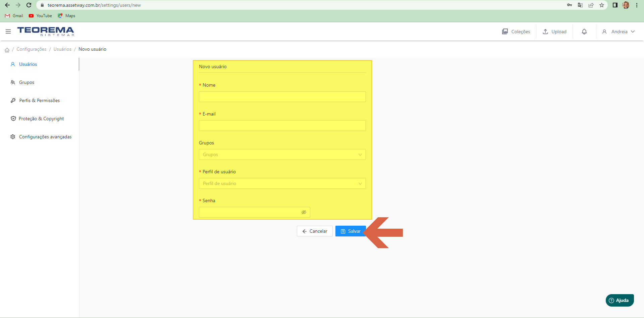Viewport: 644px width, 318px height.
Task: Focus the Nome input field
Action: point(282,97)
